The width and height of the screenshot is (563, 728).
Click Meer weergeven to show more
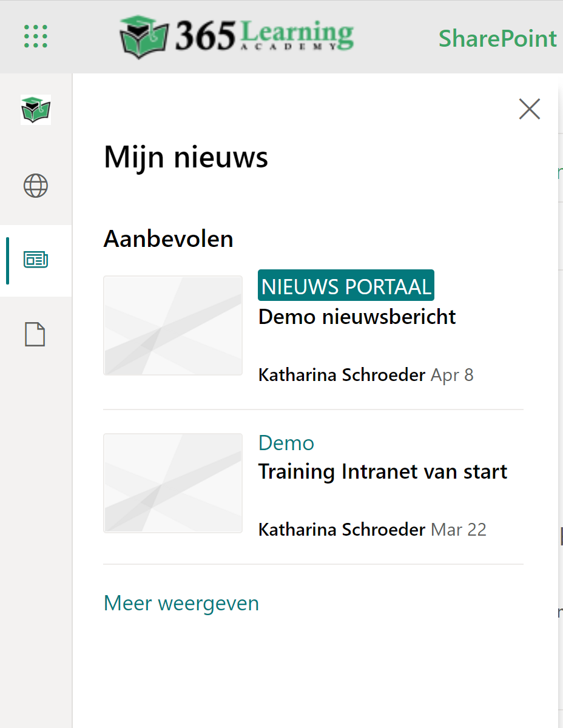[181, 603]
